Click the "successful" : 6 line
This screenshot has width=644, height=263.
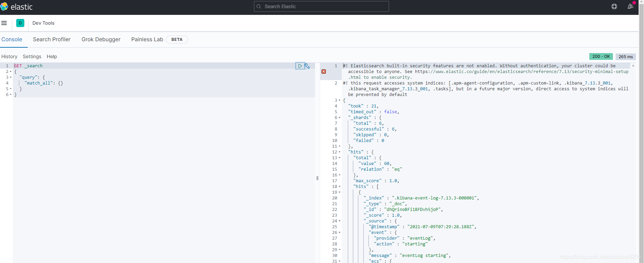click(x=375, y=129)
